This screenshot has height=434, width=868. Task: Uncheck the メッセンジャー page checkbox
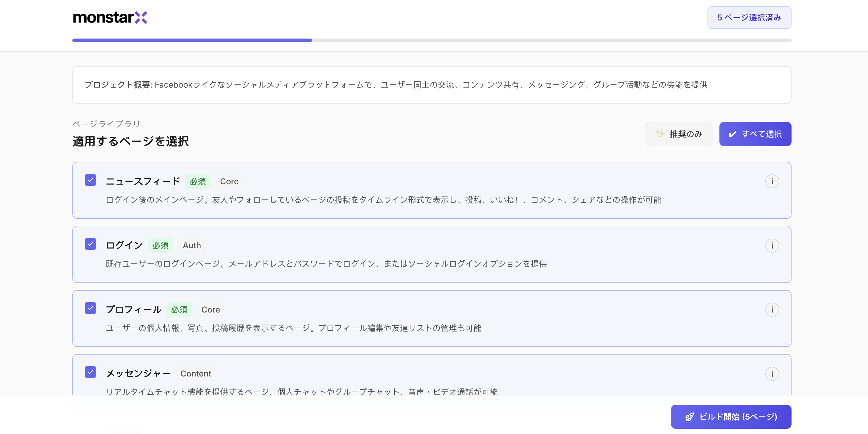tap(90, 372)
